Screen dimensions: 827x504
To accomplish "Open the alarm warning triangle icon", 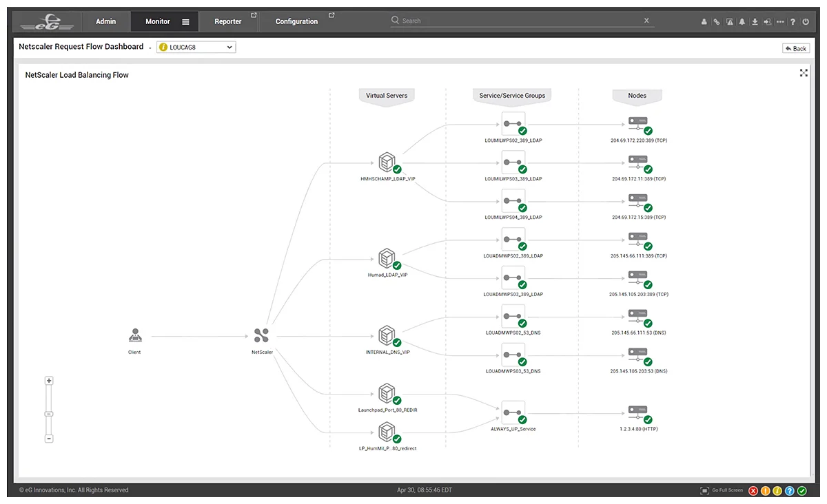I will (x=729, y=21).
